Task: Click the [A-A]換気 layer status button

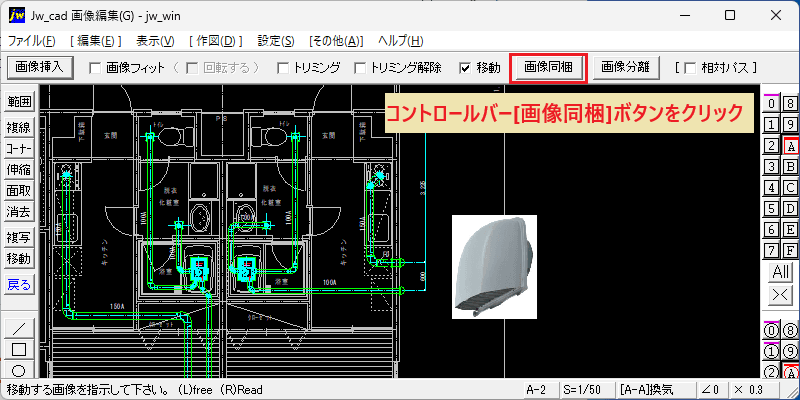Action: point(657,390)
